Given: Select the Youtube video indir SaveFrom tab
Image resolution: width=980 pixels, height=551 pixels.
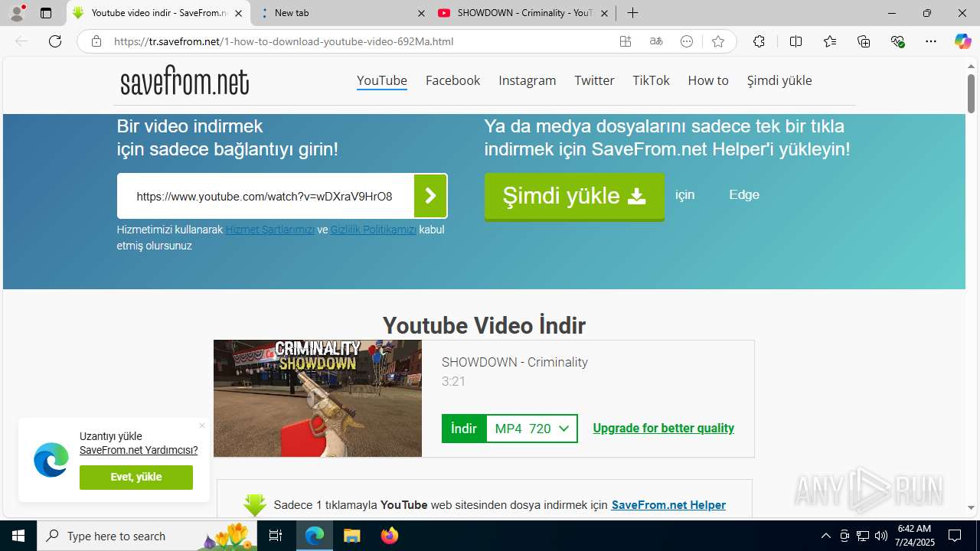Looking at the screenshot, I should (158, 13).
